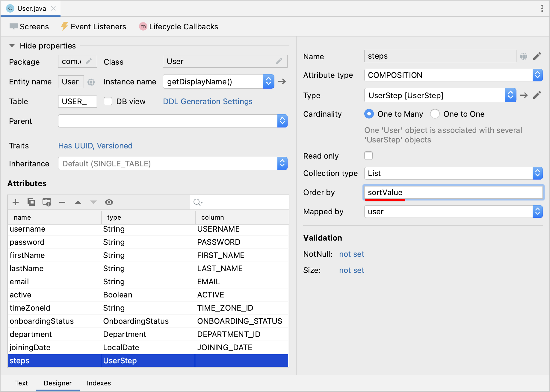Switch to the Text tab

(21, 383)
